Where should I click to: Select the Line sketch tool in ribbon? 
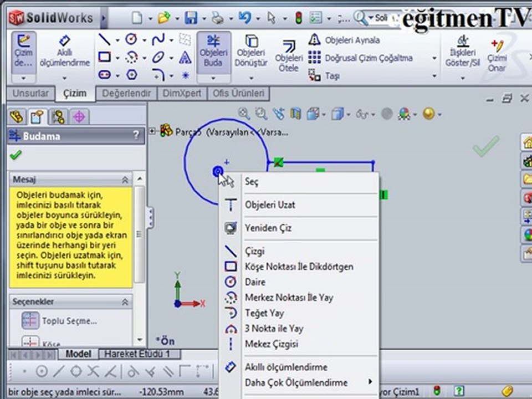(x=104, y=40)
